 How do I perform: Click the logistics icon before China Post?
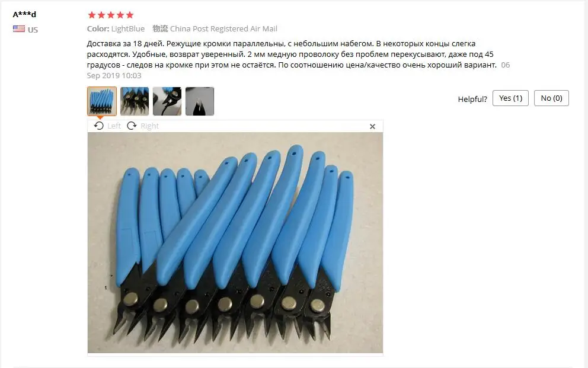pos(160,28)
